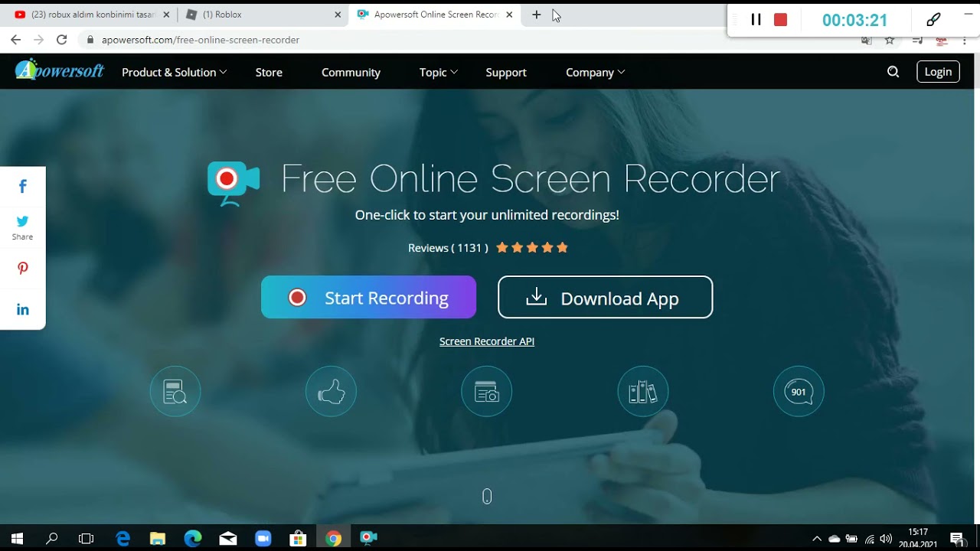Open Microsoft Store from the taskbar
The width and height of the screenshot is (980, 551).
(298, 538)
